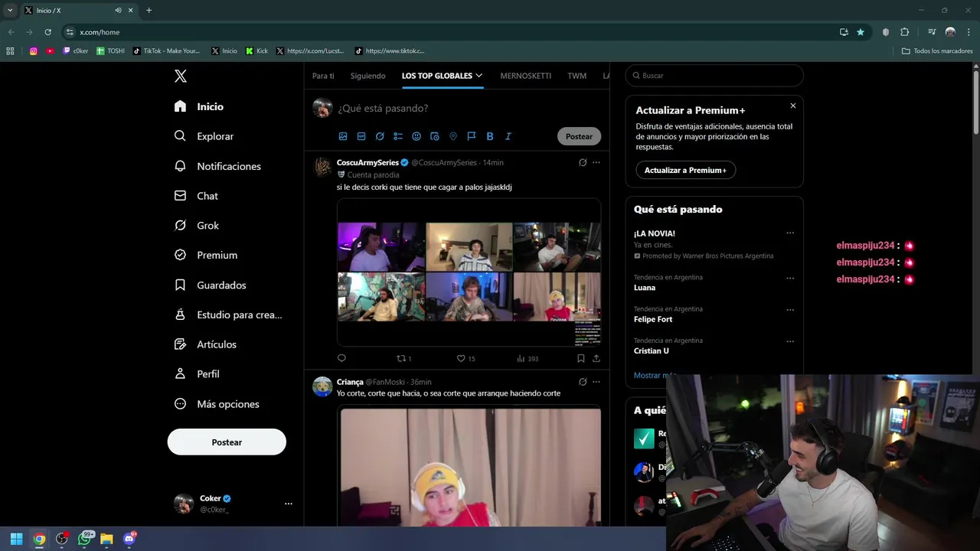Open options for Luana trend
980x551 pixels.
(x=790, y=279)
